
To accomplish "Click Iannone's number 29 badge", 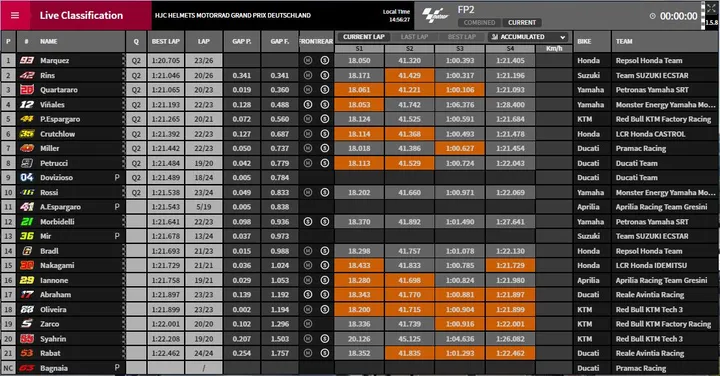I will (x=27, y=280).
